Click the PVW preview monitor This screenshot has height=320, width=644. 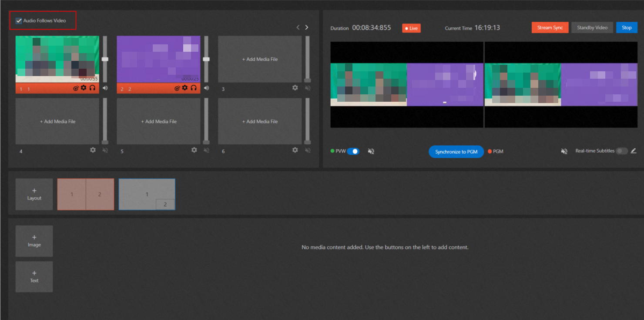(407, 85)
